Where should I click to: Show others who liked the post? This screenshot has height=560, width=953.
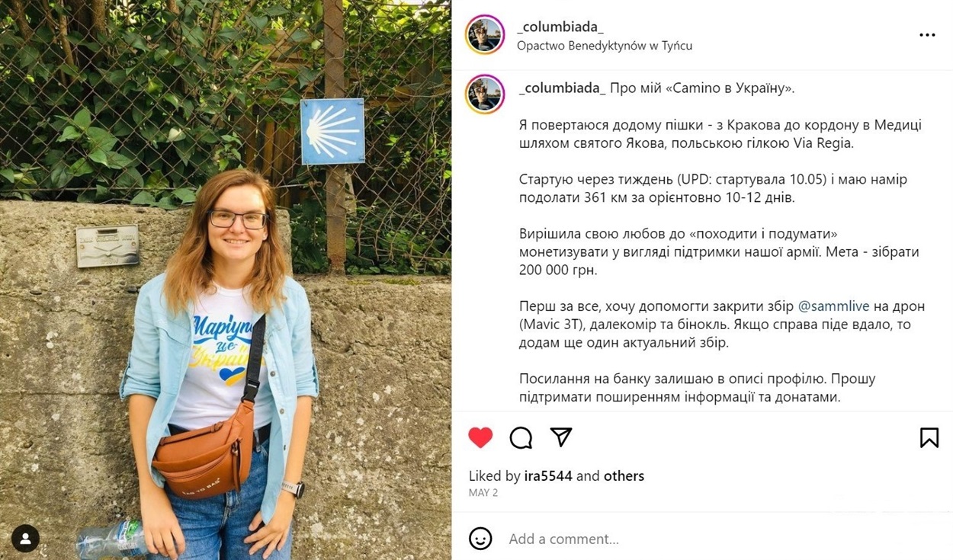(x=624, y=476)
